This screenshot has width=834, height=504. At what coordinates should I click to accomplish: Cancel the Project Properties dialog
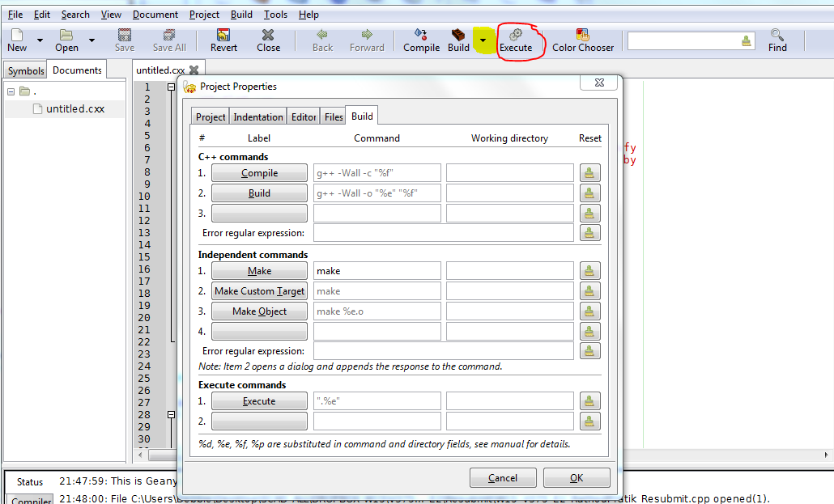coord(503,478)
